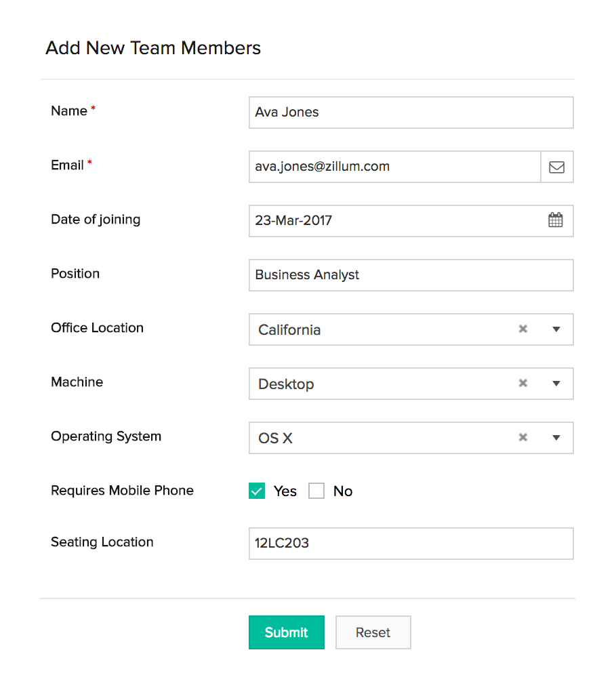Clear the Desktop machine selection
Viewport: 616px width, 690px height.
[x=522, y=383]
